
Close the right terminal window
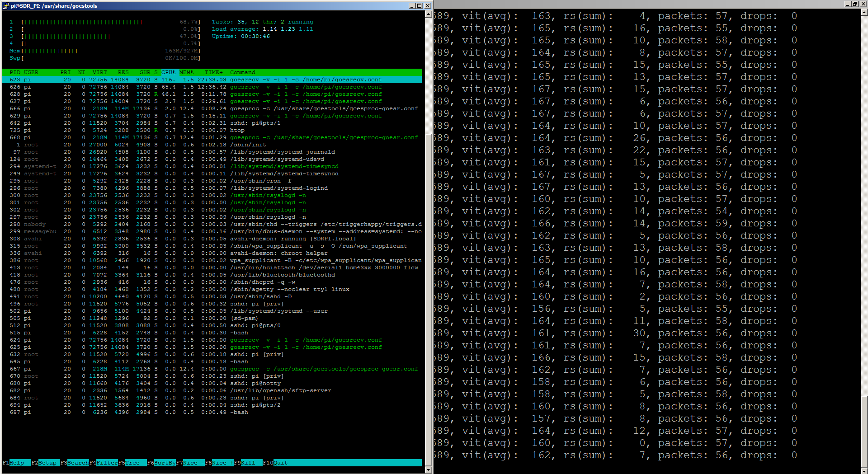tap(863, 4)
